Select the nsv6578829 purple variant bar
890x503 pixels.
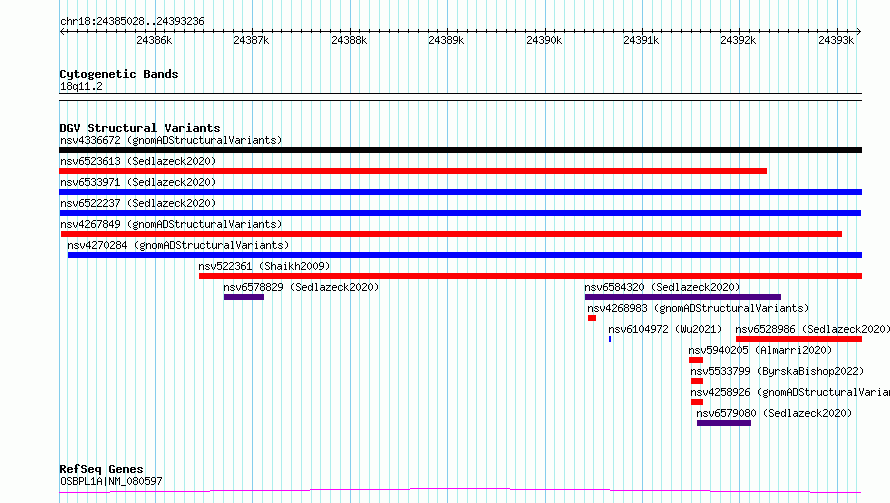[x=244, y=297]
